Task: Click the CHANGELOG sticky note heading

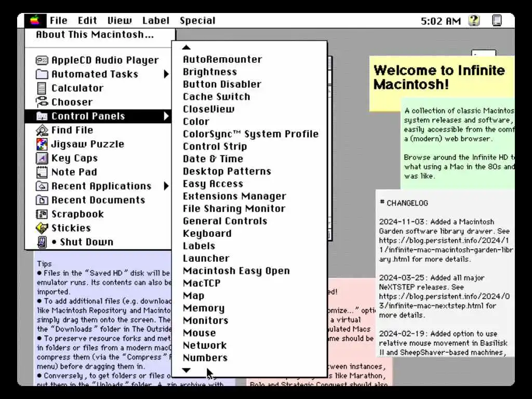Action: [x=404, y=203]
